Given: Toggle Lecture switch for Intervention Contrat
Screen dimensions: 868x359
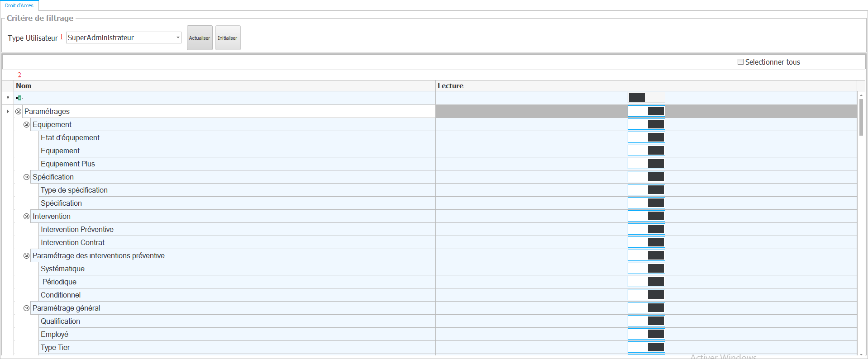Looking at the screenshot, I should pyautogui.click(x=646, y=242).
